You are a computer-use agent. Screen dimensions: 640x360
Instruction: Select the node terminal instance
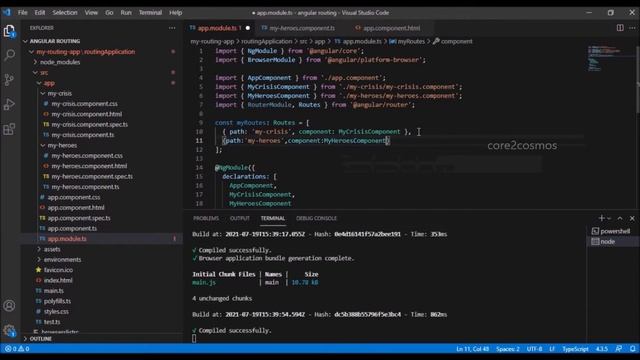click(x=612, y=242)
